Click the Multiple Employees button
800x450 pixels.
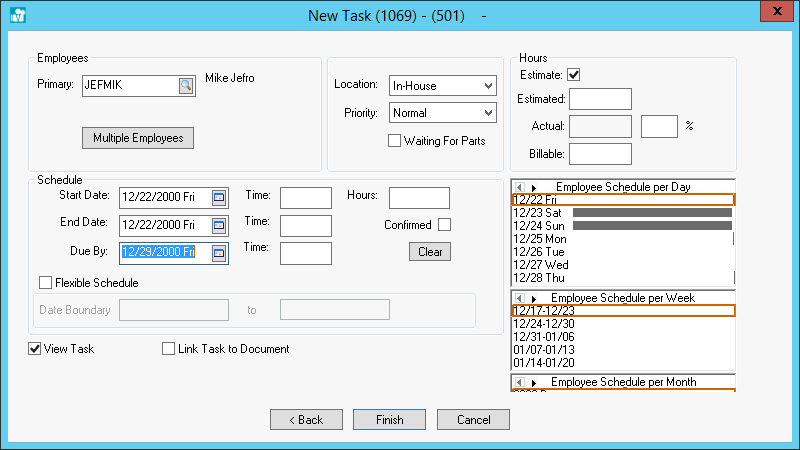138,138
